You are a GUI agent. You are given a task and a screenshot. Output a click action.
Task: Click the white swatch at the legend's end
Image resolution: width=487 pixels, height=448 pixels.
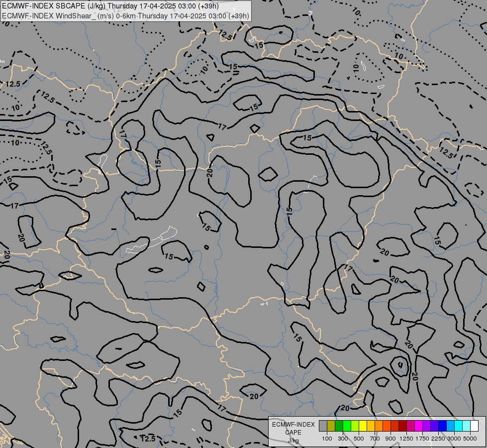point(474,426)
